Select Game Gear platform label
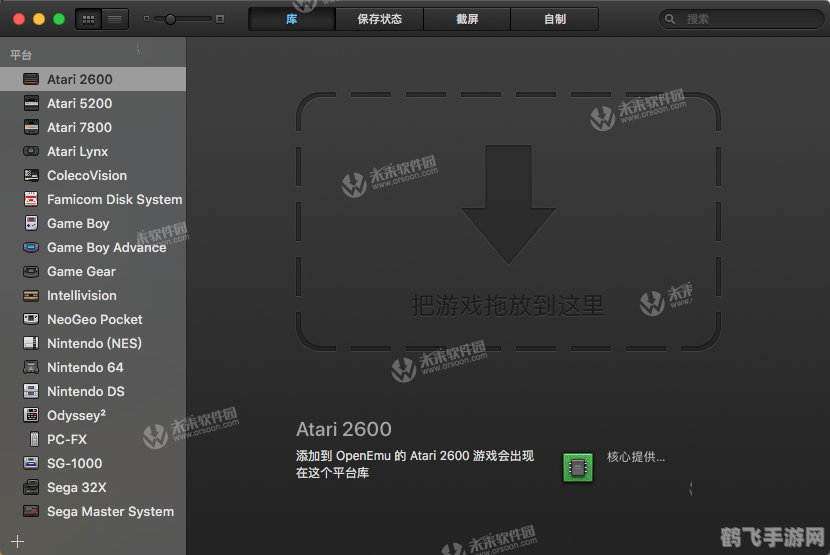Image resolution: width=830 pixels, height=555 pixels. pos(81,271)
